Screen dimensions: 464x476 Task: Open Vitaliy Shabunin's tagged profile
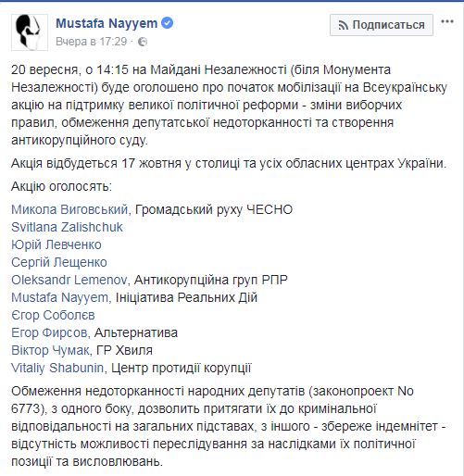coord(57,368)
